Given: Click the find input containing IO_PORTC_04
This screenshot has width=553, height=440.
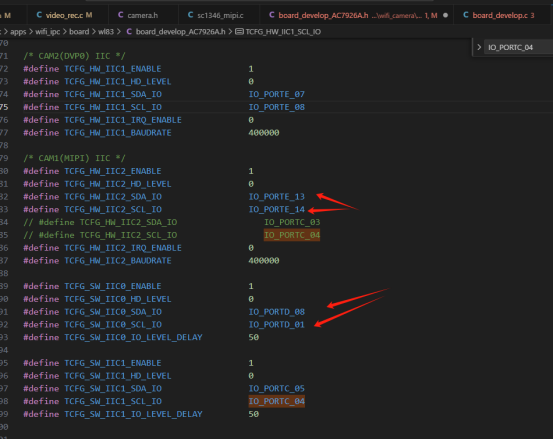Looking at the screenshot, I should 518,47.
